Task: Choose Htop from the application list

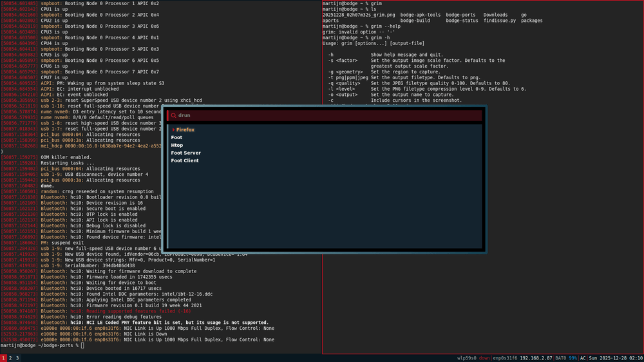Action: 177,146
